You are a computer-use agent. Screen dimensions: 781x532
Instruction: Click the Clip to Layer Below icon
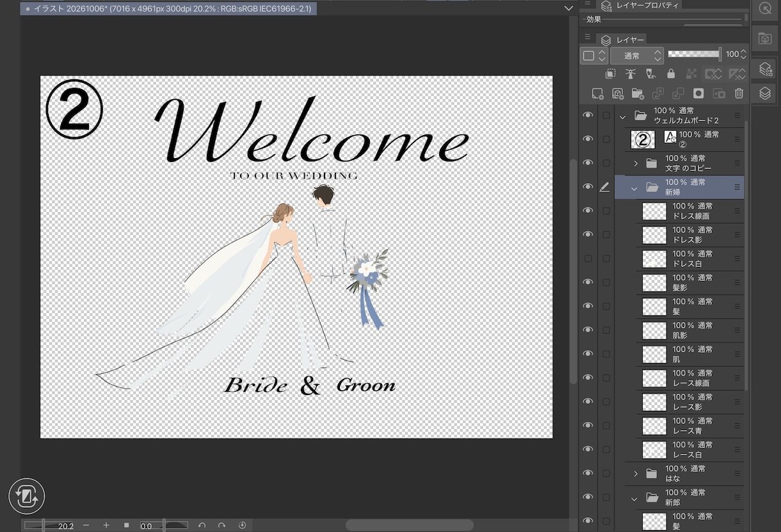[611, 74]
